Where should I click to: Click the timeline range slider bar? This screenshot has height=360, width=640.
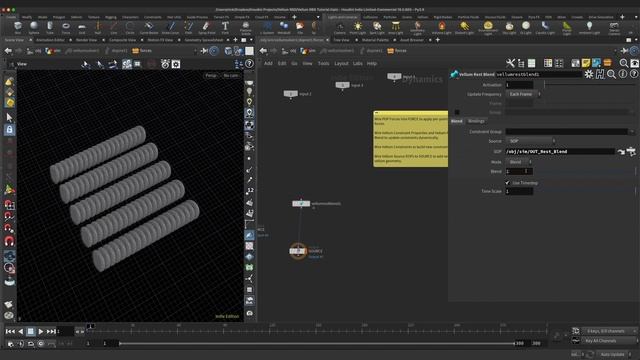(x=317, y=344)
